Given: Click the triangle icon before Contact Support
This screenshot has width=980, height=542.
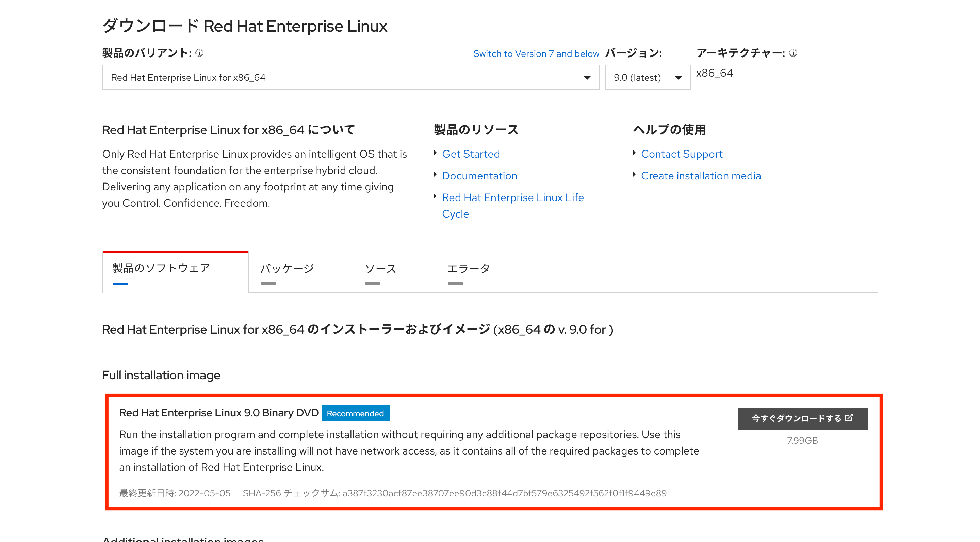Looking at the screenshot, I should pyautogui.click(x=635, y=153).
